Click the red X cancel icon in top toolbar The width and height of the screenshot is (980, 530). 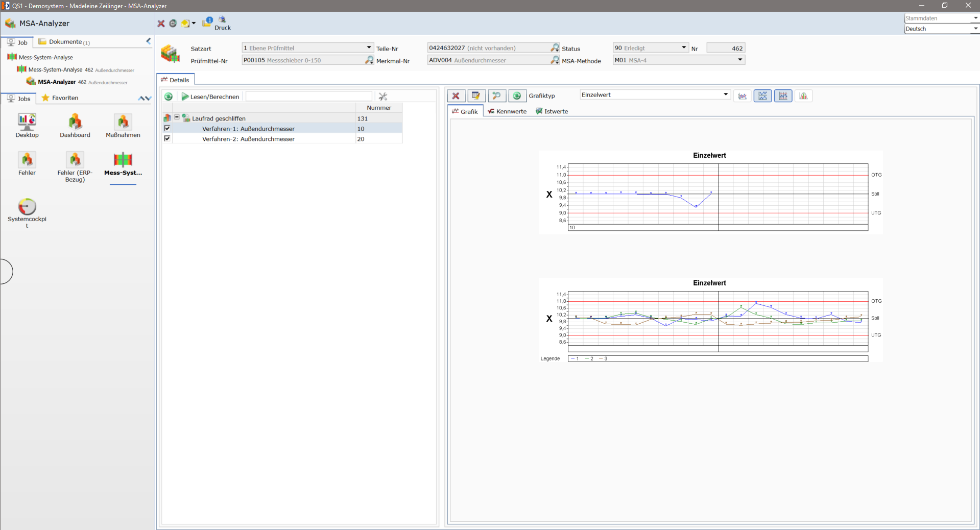(161, 23)
